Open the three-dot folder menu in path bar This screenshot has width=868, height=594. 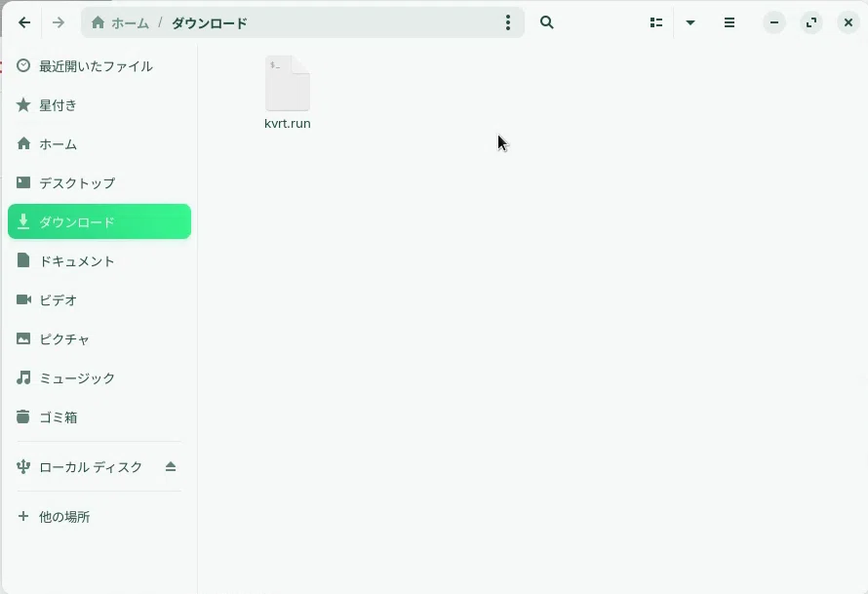[507, 22]
